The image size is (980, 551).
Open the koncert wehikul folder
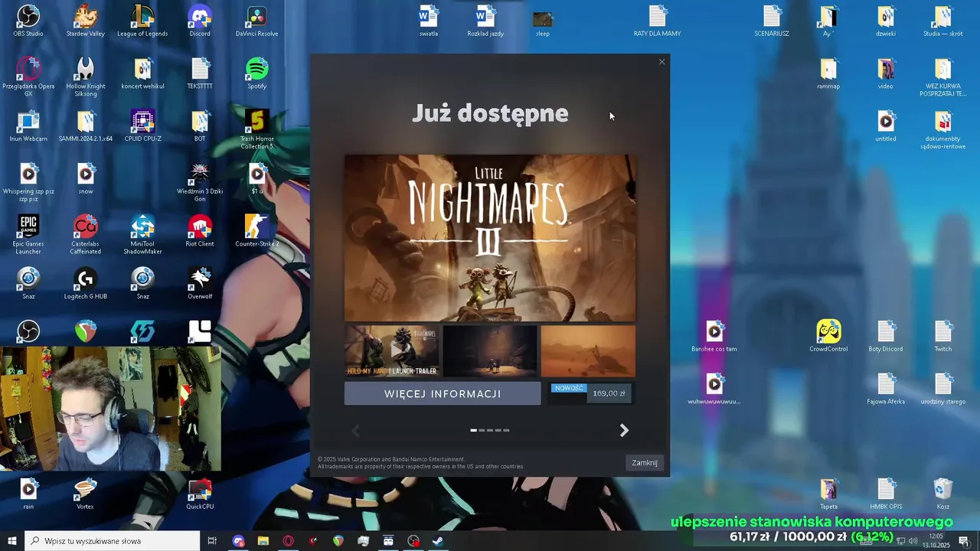[142, 73]
